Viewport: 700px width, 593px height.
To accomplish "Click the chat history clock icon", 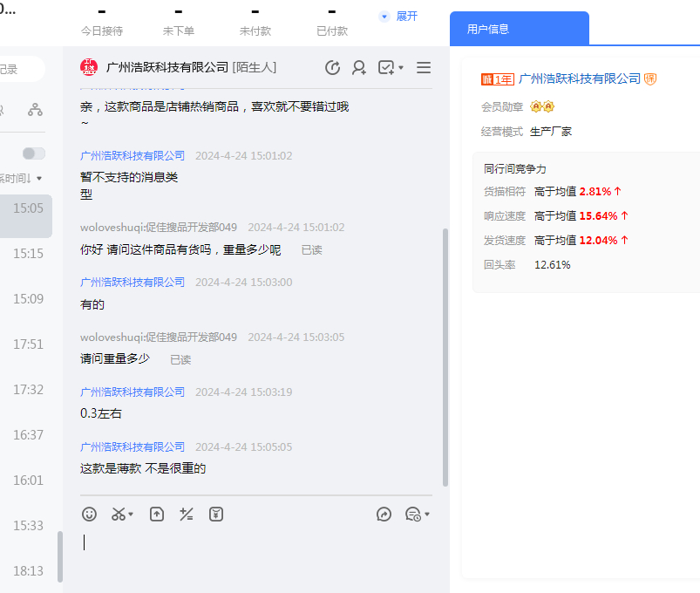I will click(332, 68).
